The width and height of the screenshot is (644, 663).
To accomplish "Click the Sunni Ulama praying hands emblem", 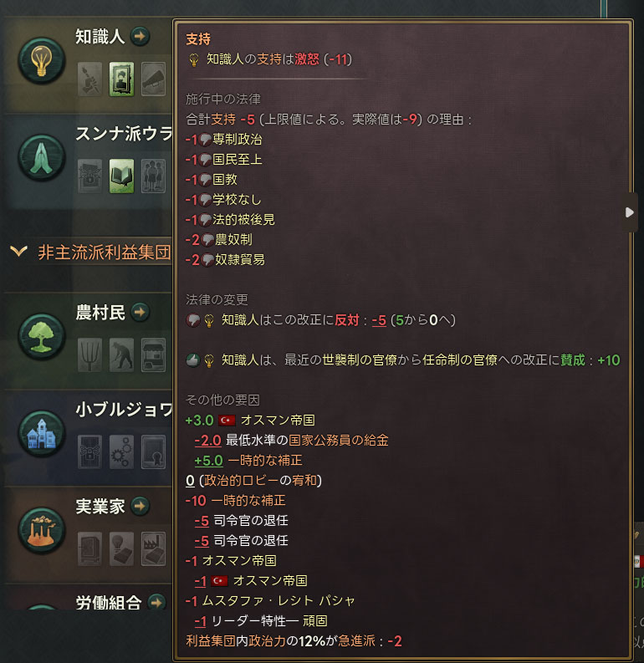I will tap(42, 157).
